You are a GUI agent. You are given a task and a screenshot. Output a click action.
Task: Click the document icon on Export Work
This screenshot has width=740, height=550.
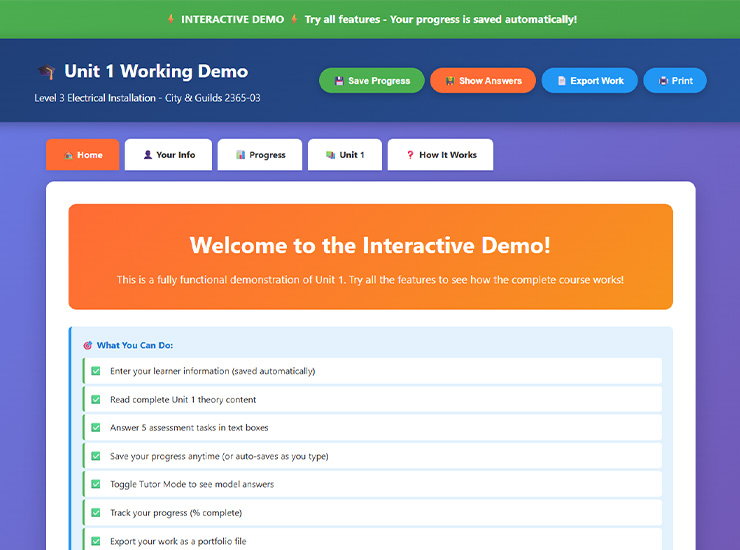(x=561, y=81)
